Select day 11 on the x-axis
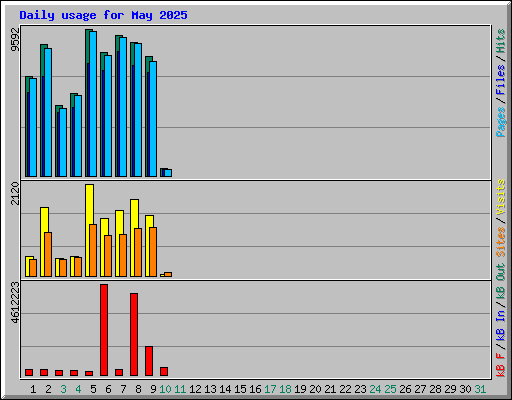Image resolution: width=512 pixels, height=400 pixels. (x=180, y=389)
